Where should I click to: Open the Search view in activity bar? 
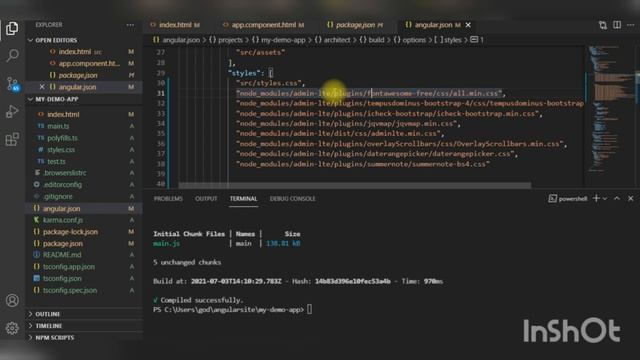[12, 55]
